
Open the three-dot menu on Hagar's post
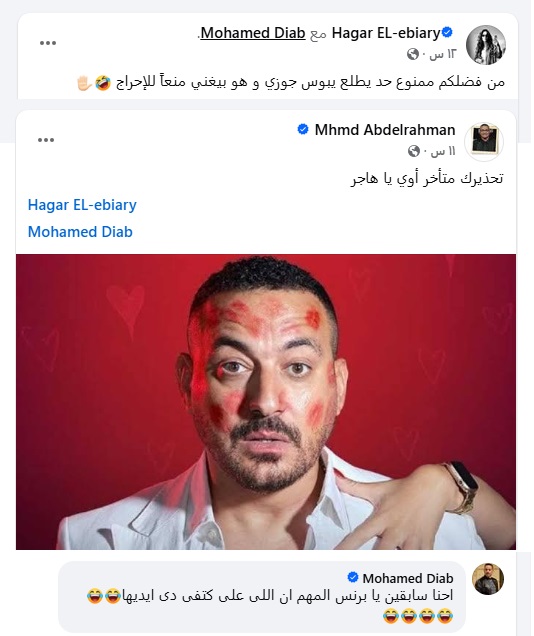pyautogui.click(x=48, y=43)
